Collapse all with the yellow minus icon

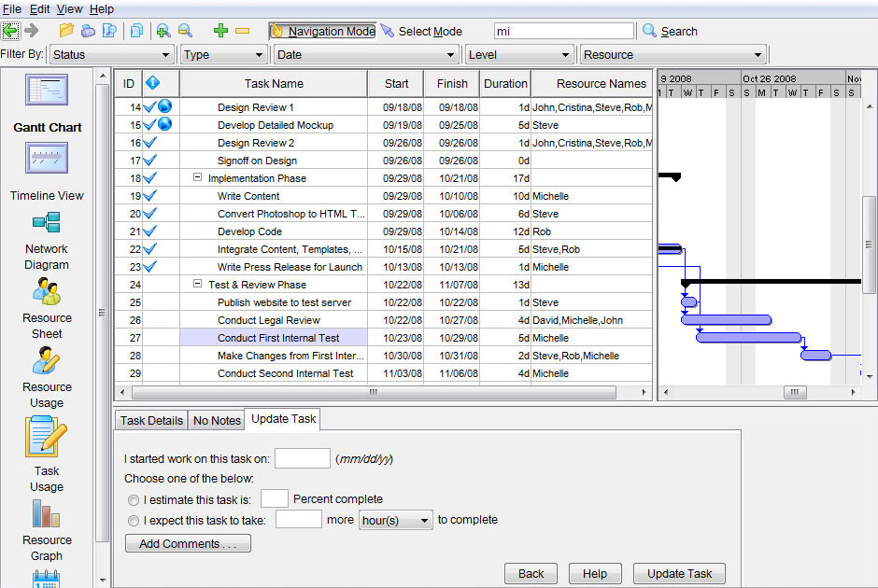[242, 31]
